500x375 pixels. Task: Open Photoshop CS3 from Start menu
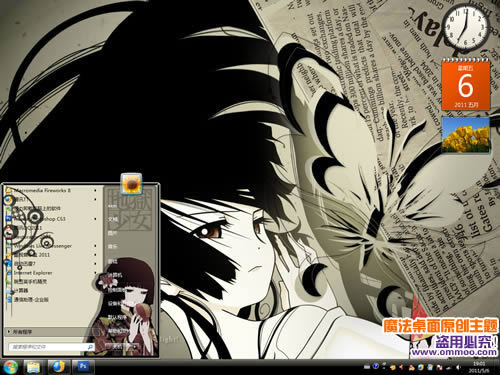pos(52,219)
